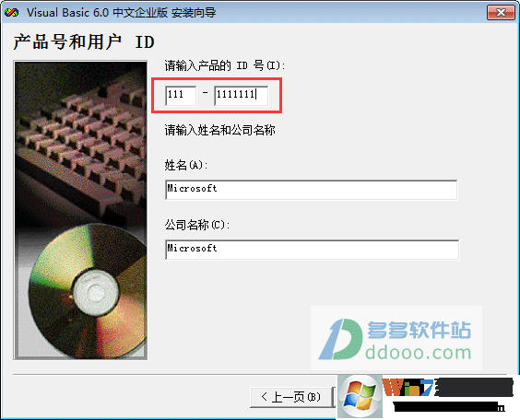The height and width of the screenshot is (420, 520).
Task: Go back with the 上一页(B) button
Action: (290, 397)
